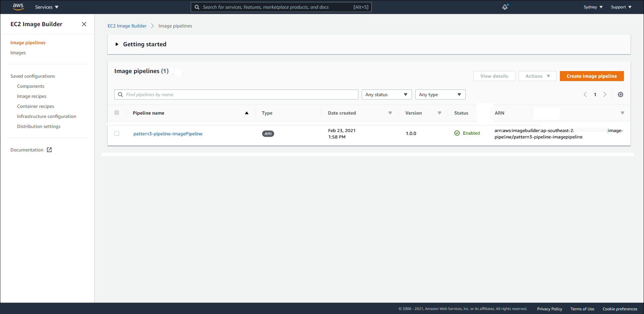The image size is (644, 314).
Task: Open the Sydney region selector
Action: pos(593,7)
